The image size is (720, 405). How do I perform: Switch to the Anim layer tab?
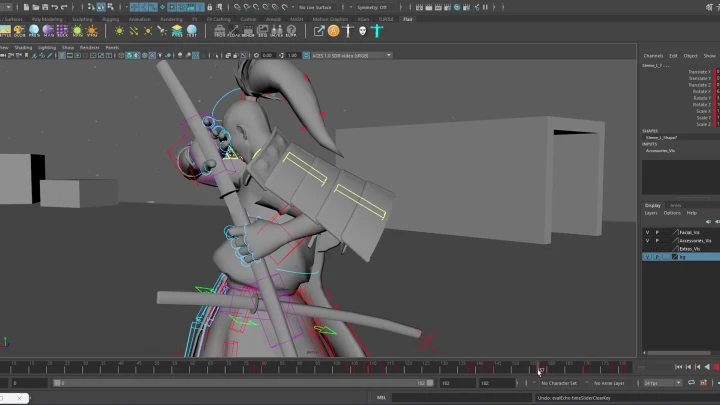(x=675, y=205)
